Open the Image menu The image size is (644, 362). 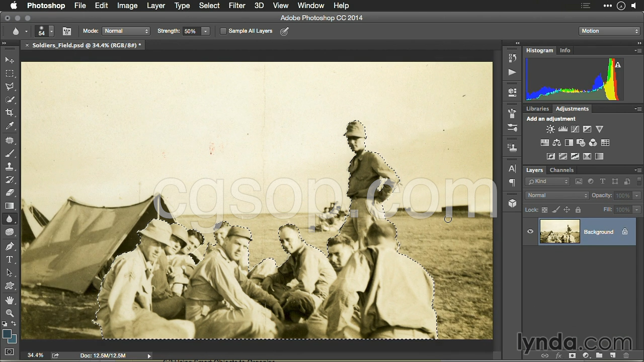click(127, 6)
